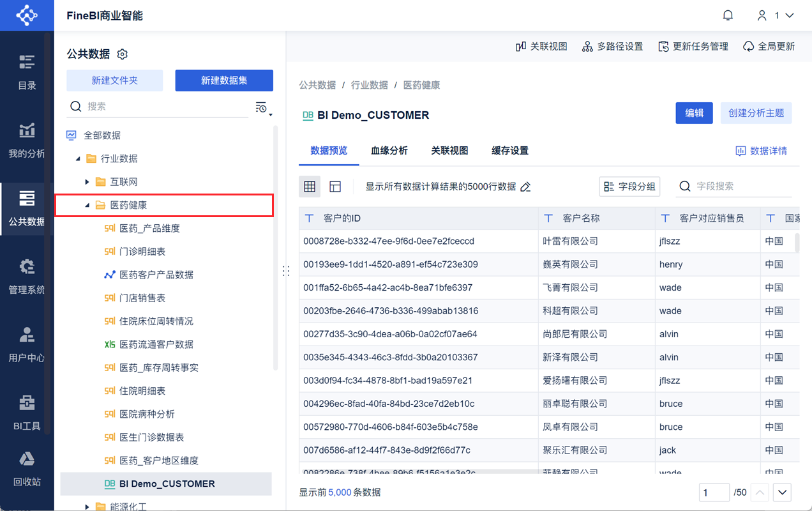Expand the 互联网 folder arrow

click(x=87, y=182)
